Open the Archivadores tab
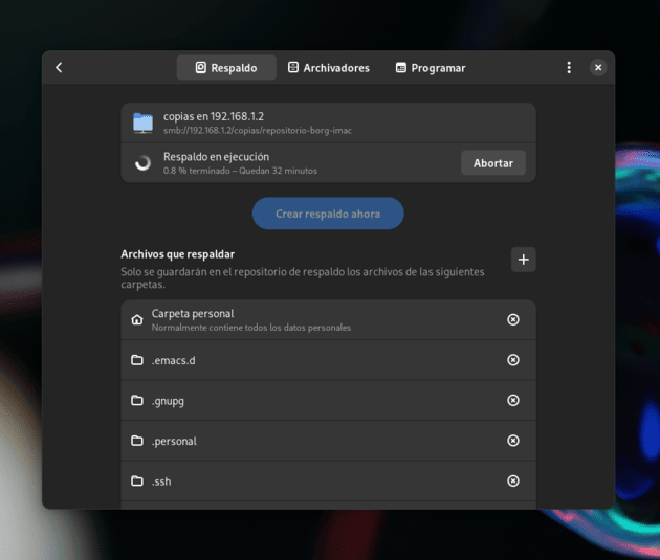Image resolution: width=660 pixels, height=560 pixels. tap(329, 68)
